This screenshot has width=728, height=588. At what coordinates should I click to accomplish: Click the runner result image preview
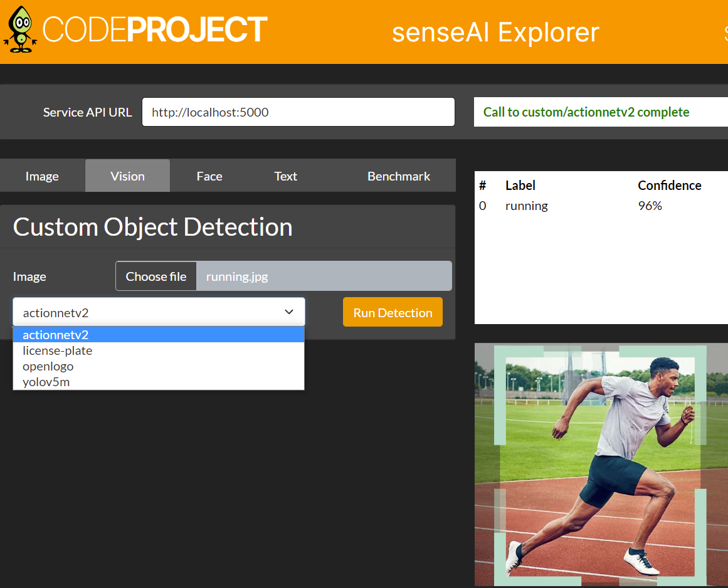coord(601,465)
